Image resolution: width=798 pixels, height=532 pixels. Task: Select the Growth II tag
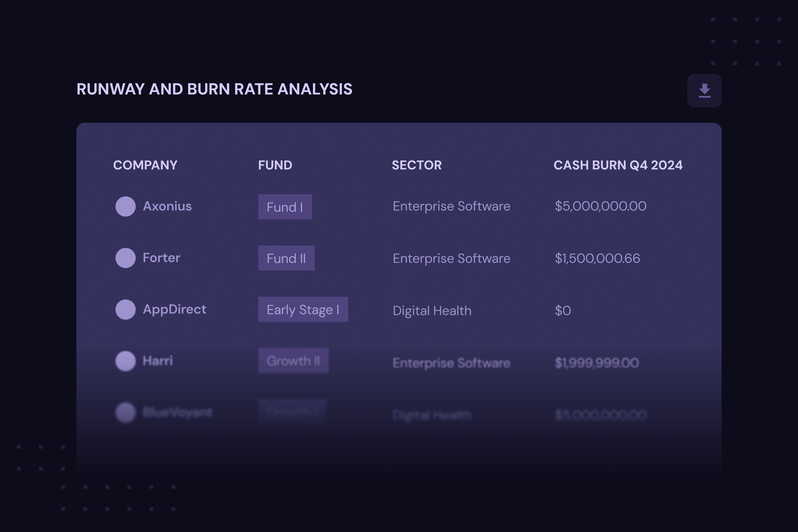294,361
